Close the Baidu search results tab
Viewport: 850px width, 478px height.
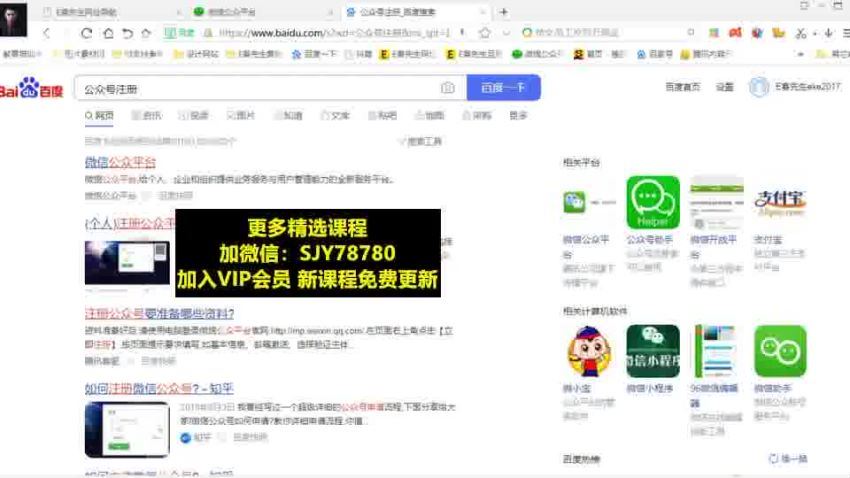point(482,12)
